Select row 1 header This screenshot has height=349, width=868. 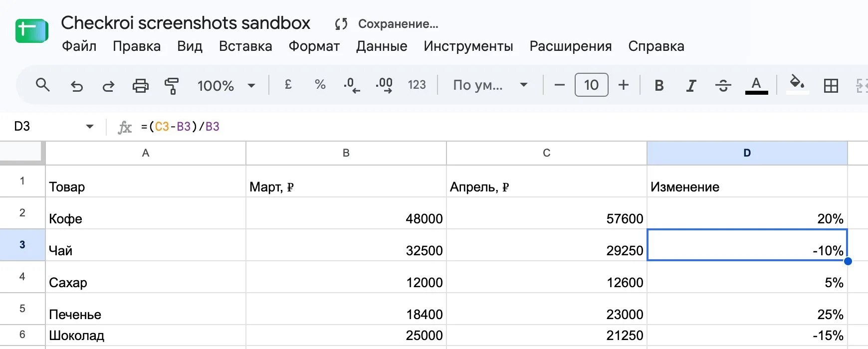point(22,181)
